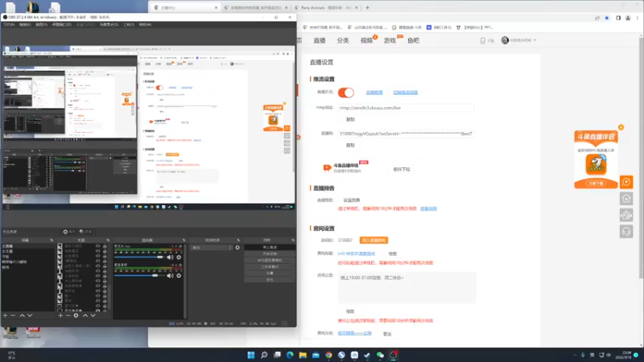
Task: Open Windows Start menu
Action: (x=251, y=355)
